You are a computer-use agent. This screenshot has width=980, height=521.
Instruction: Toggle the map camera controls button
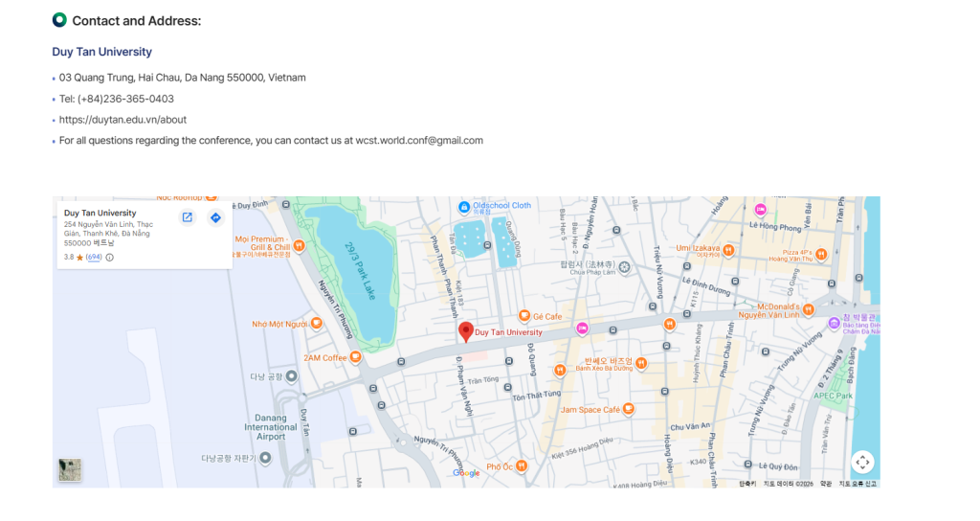[x=862, y=462]
